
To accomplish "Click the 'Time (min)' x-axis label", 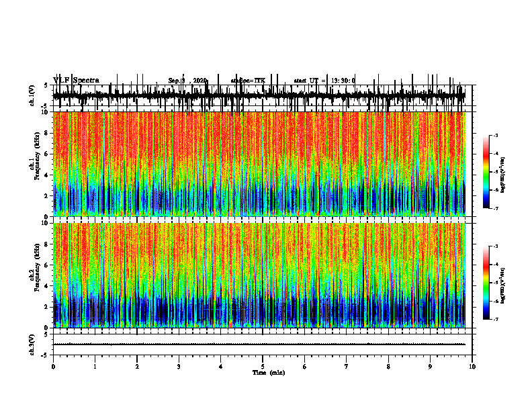I will point(269,373).
